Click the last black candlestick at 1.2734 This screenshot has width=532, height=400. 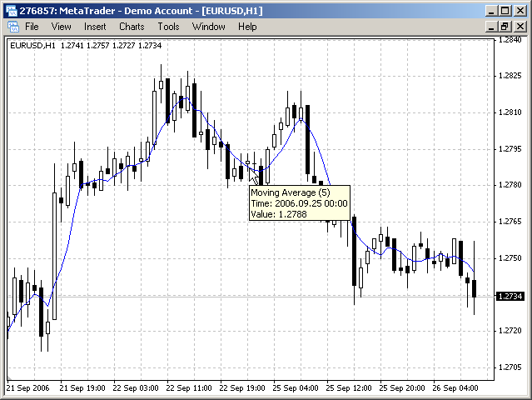(x=474, y=288)
